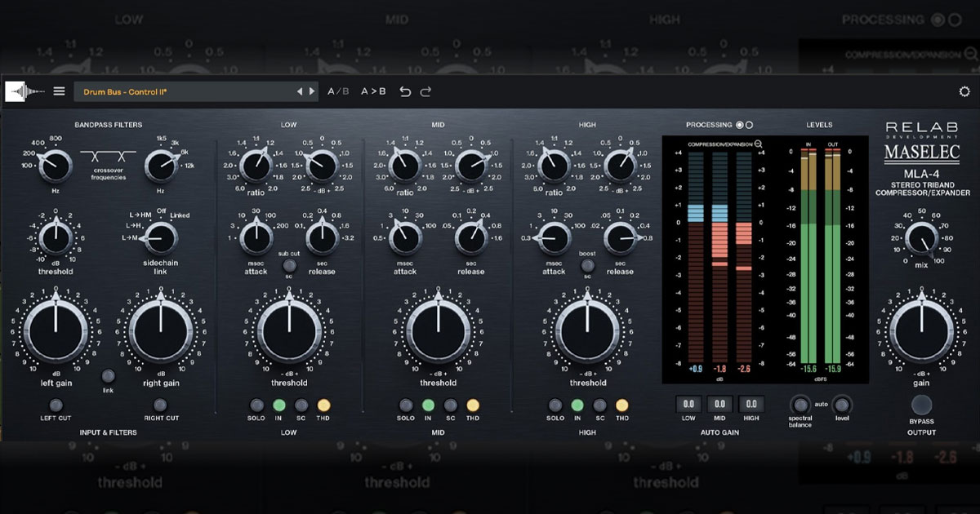Toggle the MID band IN button
980x514 pixels.
[x=427, y=405]
